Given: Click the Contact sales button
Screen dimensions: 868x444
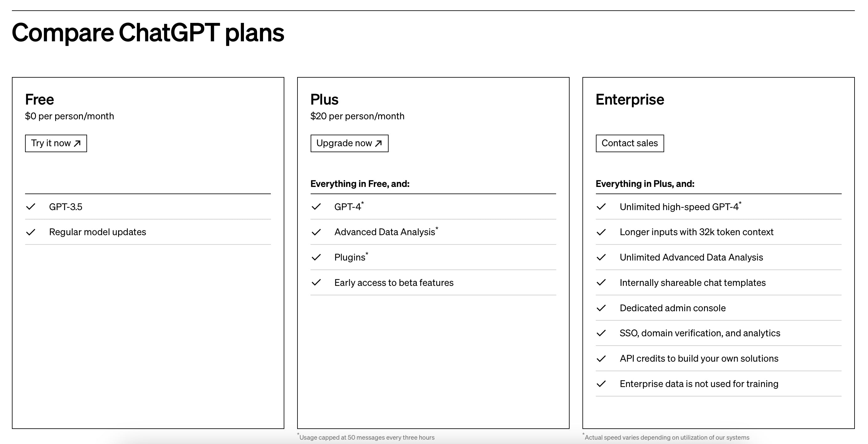Looking at the screenshot, I should point(630,143).
